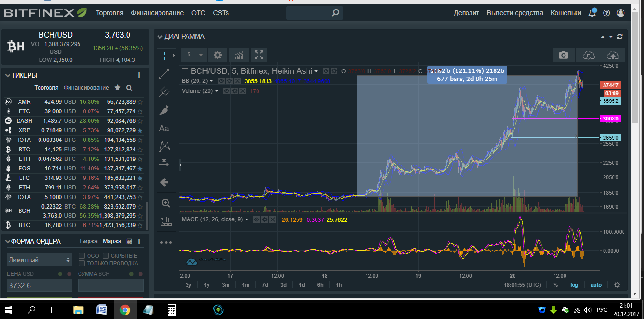Viewport: 644px width, 319px height.
Task: Open the OTC menu
Action: coord(198,13)
